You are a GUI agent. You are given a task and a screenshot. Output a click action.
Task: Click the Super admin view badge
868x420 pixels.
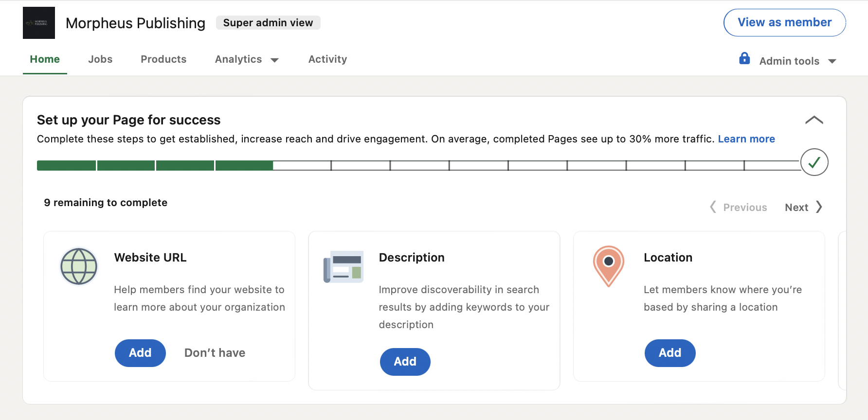(268, 23)
